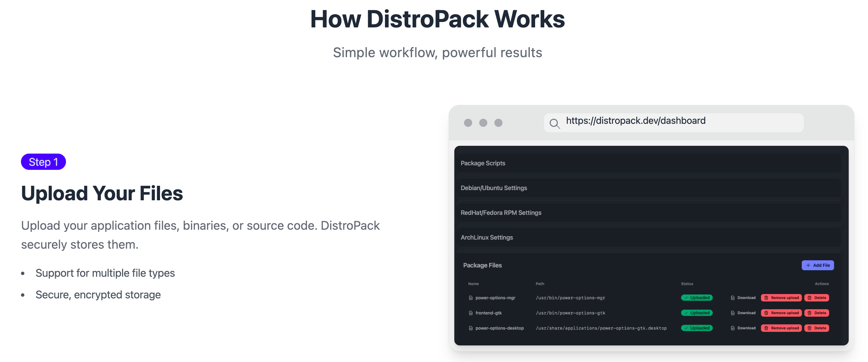Click trash icon on Remove upload for power-options-desktop
The width and height of the screenshot is (868, 362).
766,328
